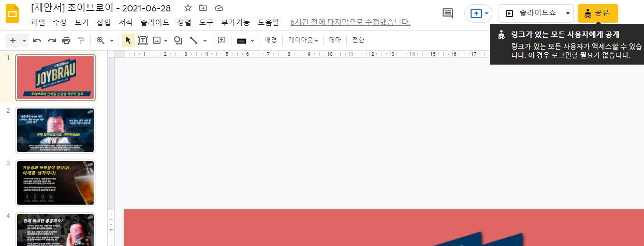Open the 슬라이드 menu
Screen dimensions: 644x246
[x=155, y=22]
